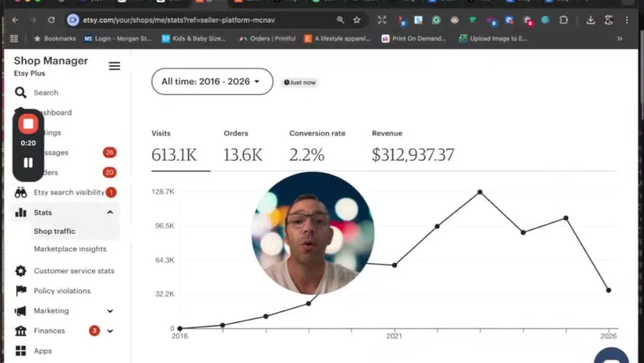This screenshot has width=644, height=363.
Task: Click the 2021 data point on chart
Action: coord(394,265)
